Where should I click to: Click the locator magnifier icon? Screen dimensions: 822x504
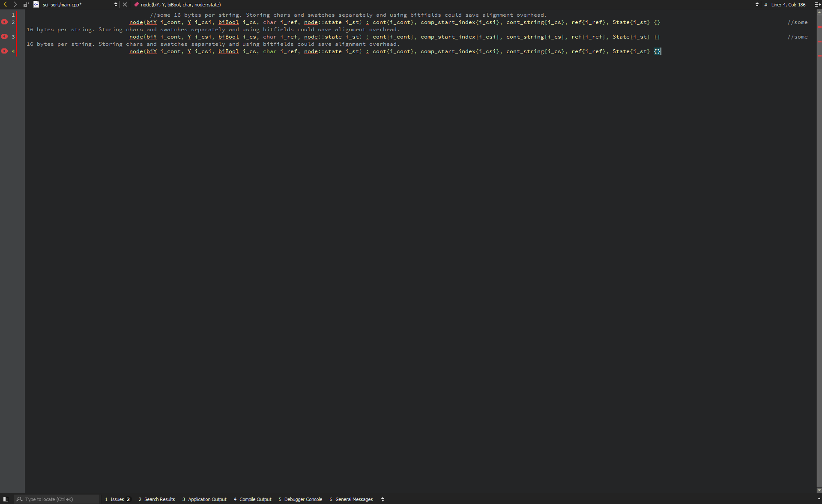pos(19,499)
